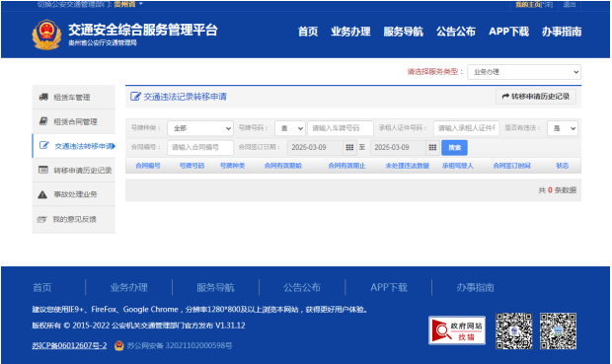This screenshot has height=364, width=612.
Task: Click the 合同编号 column header
Action: click(x=148, y=166)
